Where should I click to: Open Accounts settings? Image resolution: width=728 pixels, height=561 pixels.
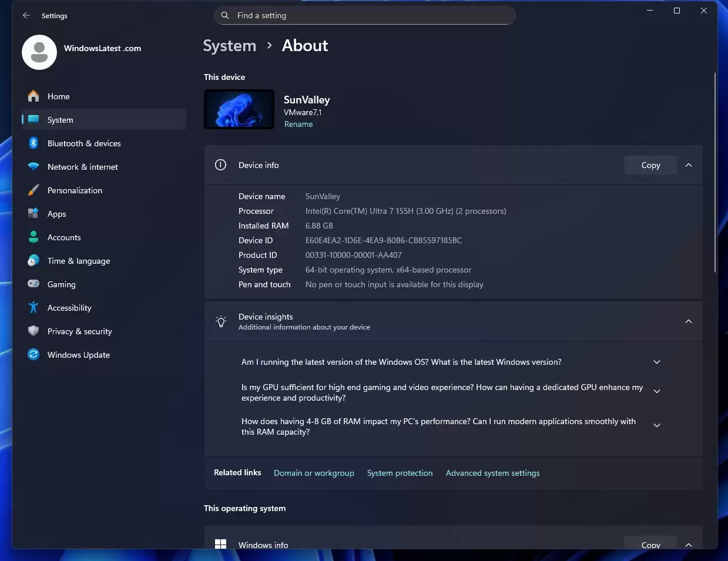coord(64,237)
